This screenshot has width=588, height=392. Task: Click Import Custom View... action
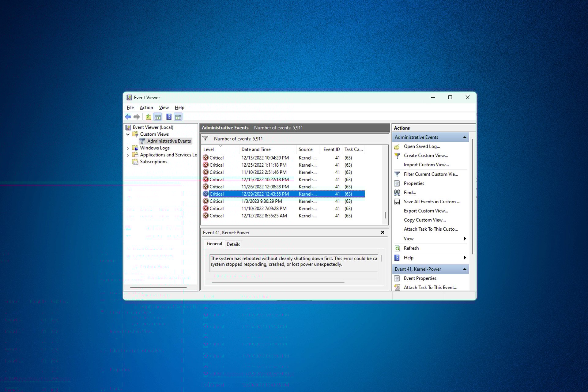[x=426, y=165]
